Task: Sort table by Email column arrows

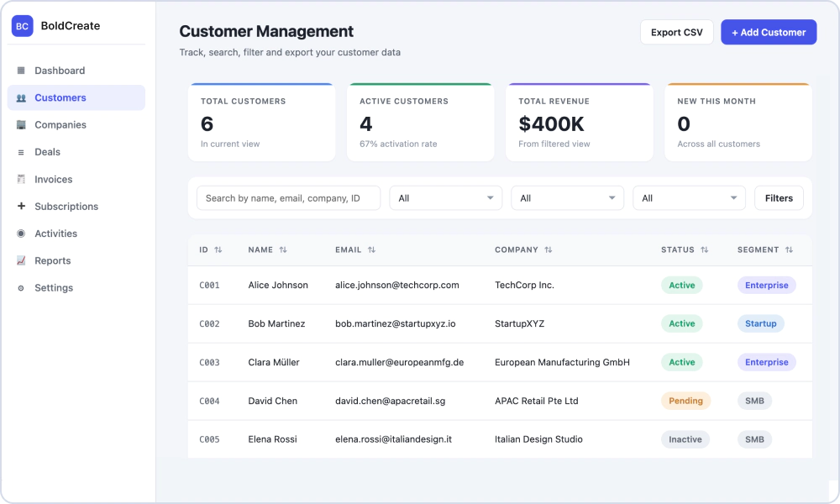Action: coord(371,249)
